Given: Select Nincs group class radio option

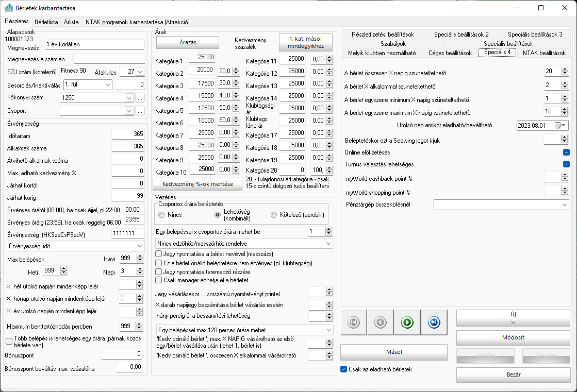Looking at the screenshot, I should click(x=161, y=215).
